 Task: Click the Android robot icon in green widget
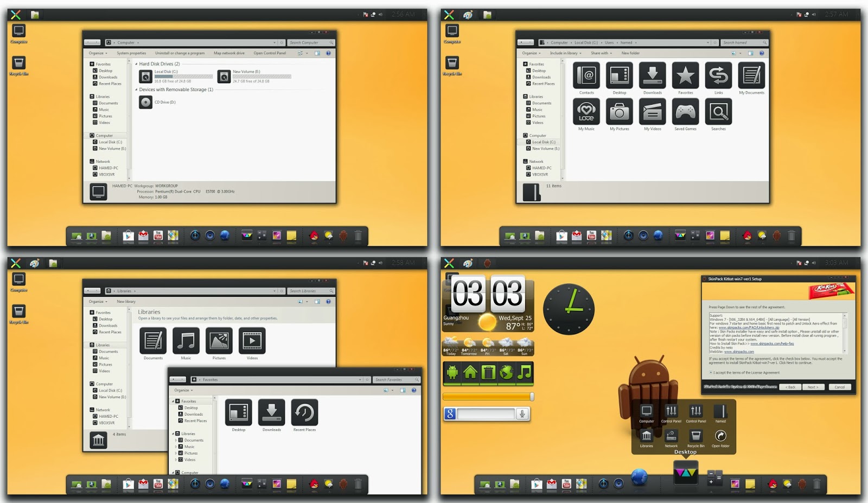[x=452, y=372]
